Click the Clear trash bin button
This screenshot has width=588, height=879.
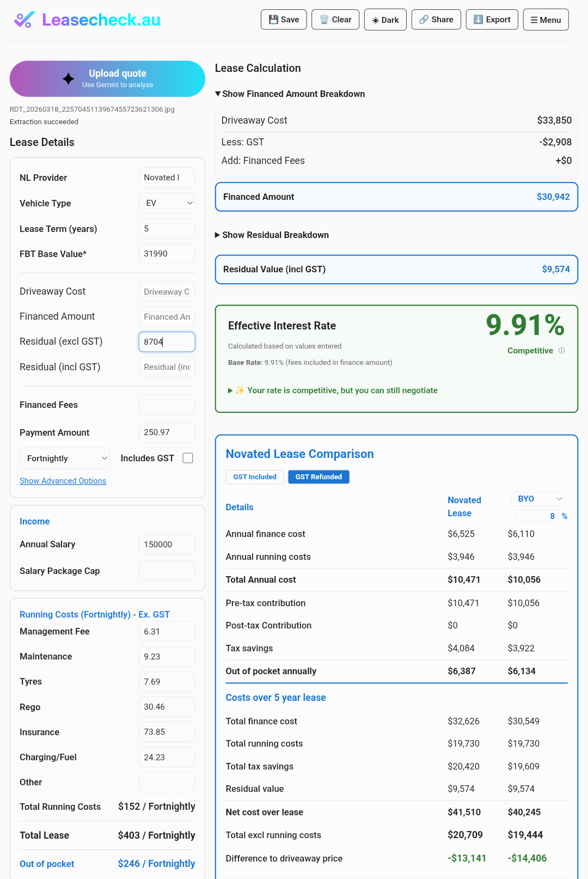(335, 20)
